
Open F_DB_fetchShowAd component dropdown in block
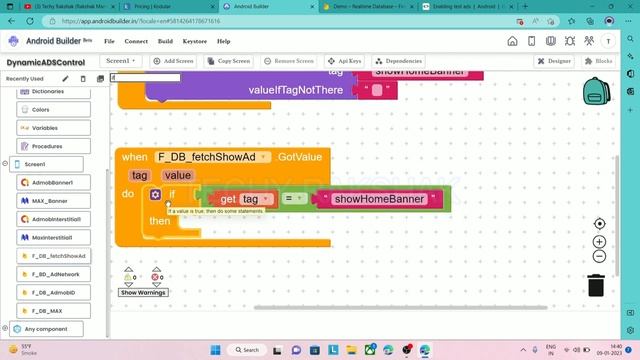[264, 157]
